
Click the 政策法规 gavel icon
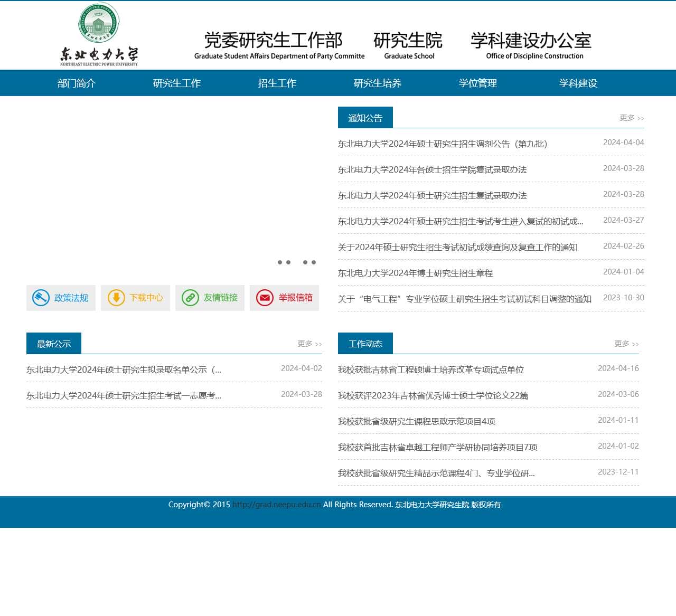[41, 298]
